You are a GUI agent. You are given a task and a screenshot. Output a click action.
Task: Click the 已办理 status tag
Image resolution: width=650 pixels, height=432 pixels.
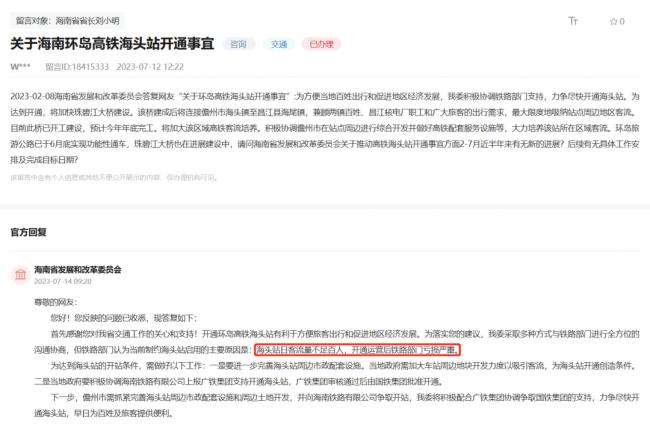coord(321,44)
